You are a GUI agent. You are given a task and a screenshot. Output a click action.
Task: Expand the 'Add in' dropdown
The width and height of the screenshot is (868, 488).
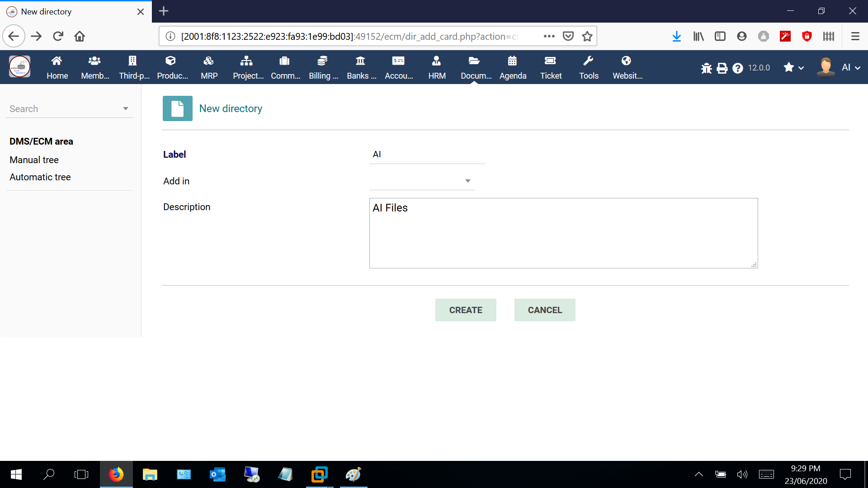coord(468,181)
